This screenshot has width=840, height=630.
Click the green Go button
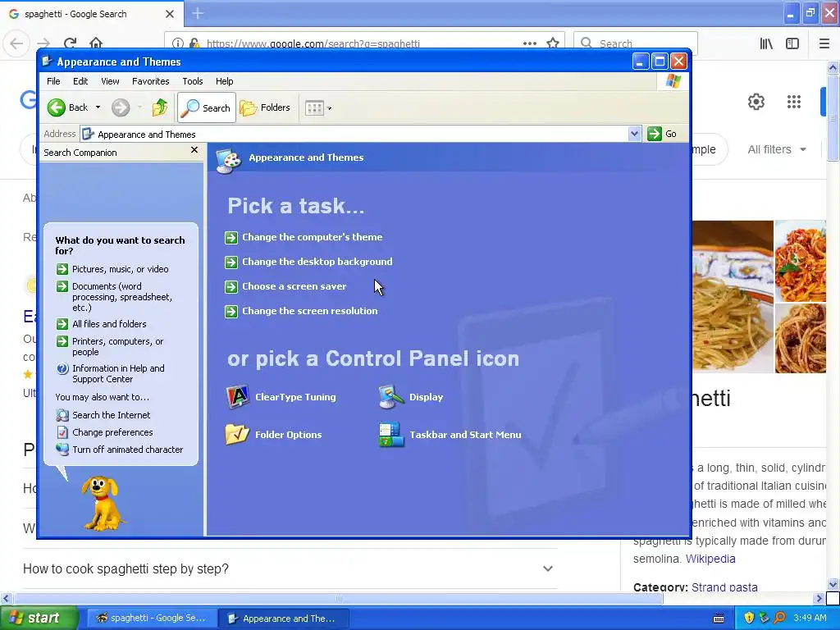662,134
